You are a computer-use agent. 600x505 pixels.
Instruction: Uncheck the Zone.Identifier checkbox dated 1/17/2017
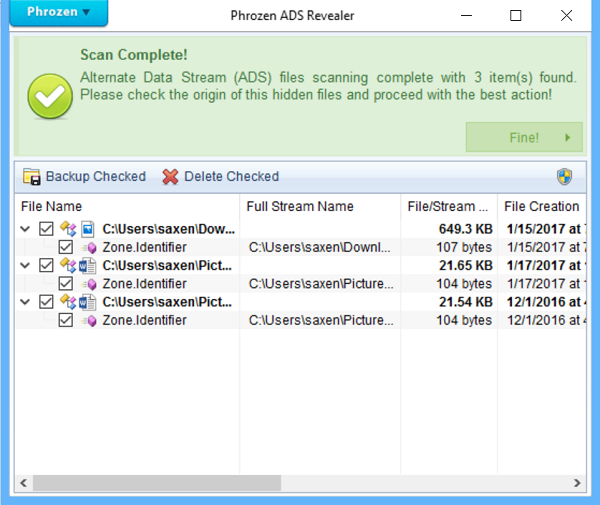[x=66, y=284]
